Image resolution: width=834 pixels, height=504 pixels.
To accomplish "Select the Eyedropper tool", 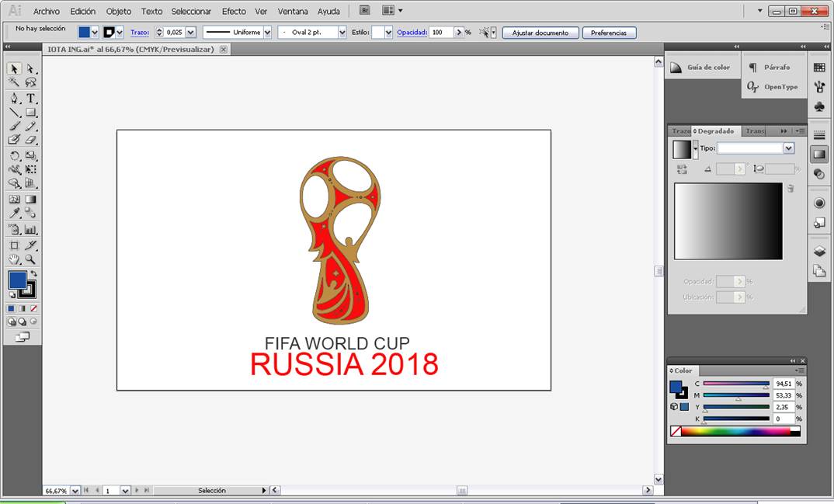I will tap(14, 214).
